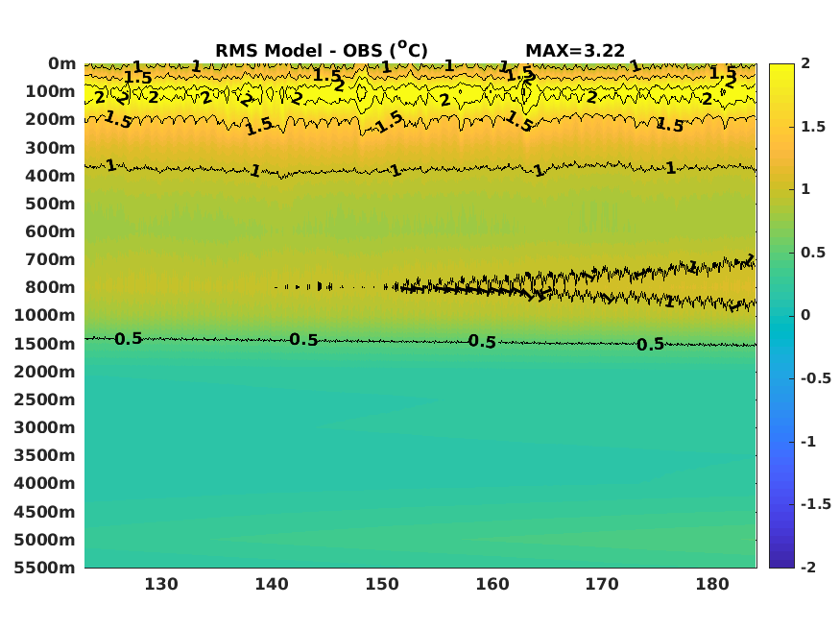This screenshot has height=630, width=840.
Task: Pick the "500m" depth axis label
Action: tap(50, 204)
